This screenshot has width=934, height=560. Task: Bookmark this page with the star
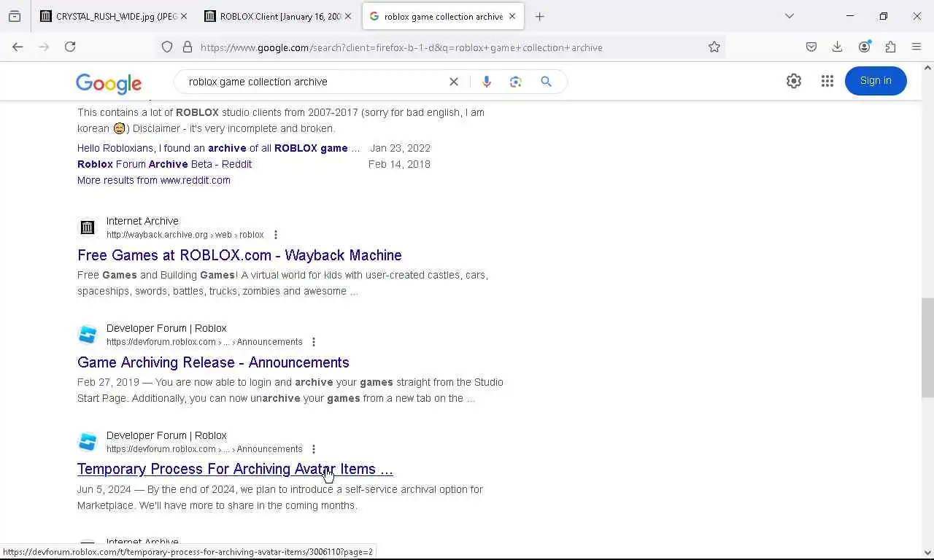tap(714, 47)
